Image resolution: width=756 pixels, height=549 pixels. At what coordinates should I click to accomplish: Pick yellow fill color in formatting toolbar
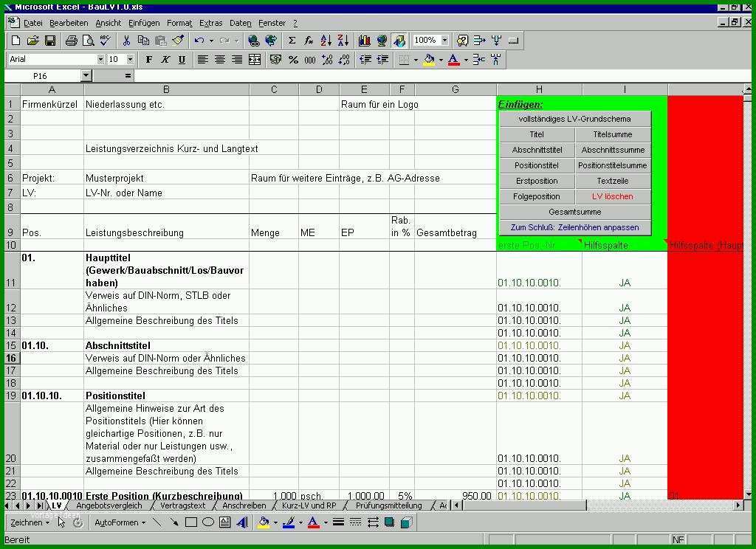click(x=429, y=60)
